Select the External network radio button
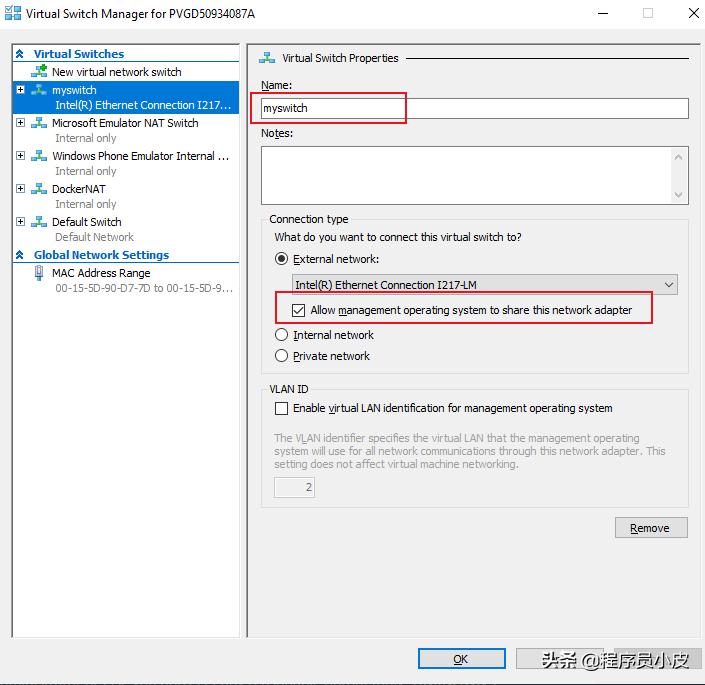The image size is (705, 685). coord(281,259)
